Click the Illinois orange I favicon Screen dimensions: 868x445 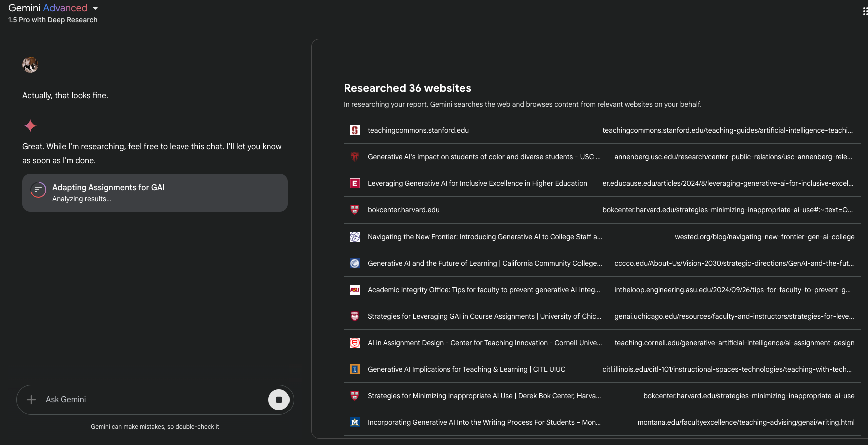[x=355, y=369]
